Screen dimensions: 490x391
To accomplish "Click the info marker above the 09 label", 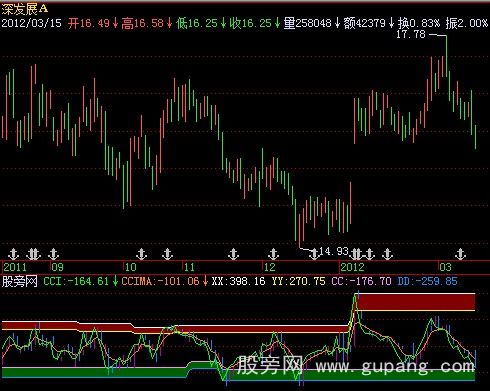I will 53,254.
